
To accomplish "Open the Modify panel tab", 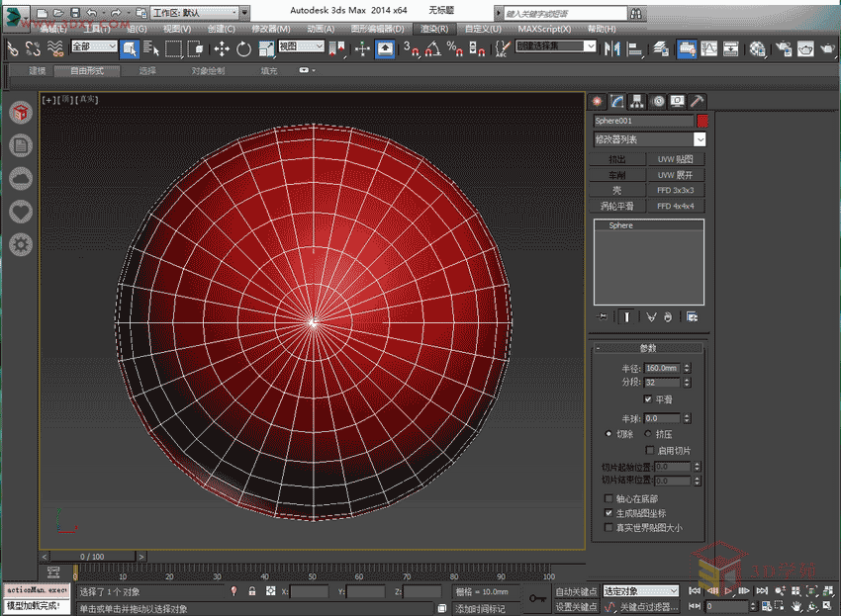I will click(x=617, y=101).
